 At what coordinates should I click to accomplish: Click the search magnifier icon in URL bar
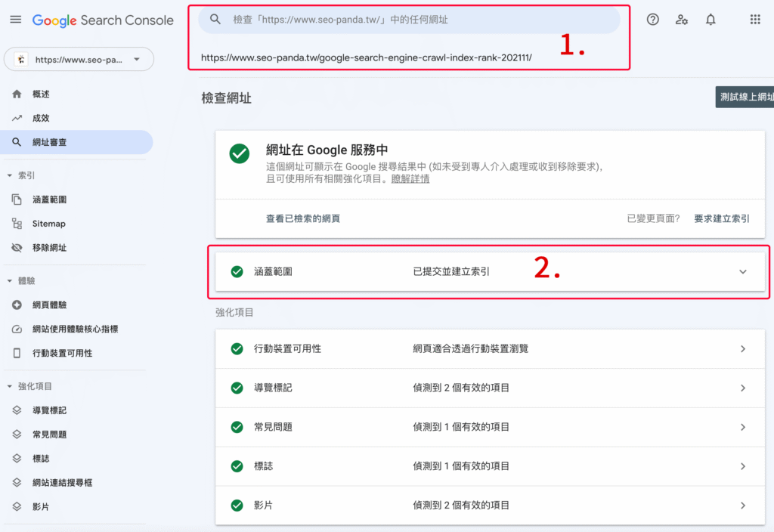[215, 19]
